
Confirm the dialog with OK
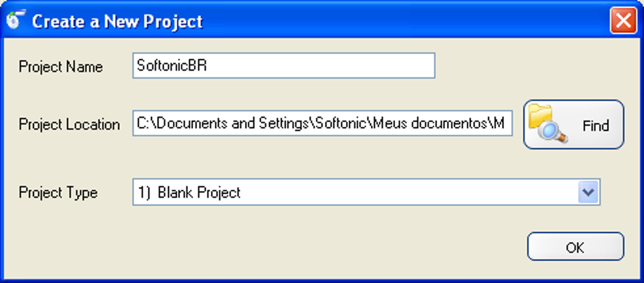(x=575, y=247)
